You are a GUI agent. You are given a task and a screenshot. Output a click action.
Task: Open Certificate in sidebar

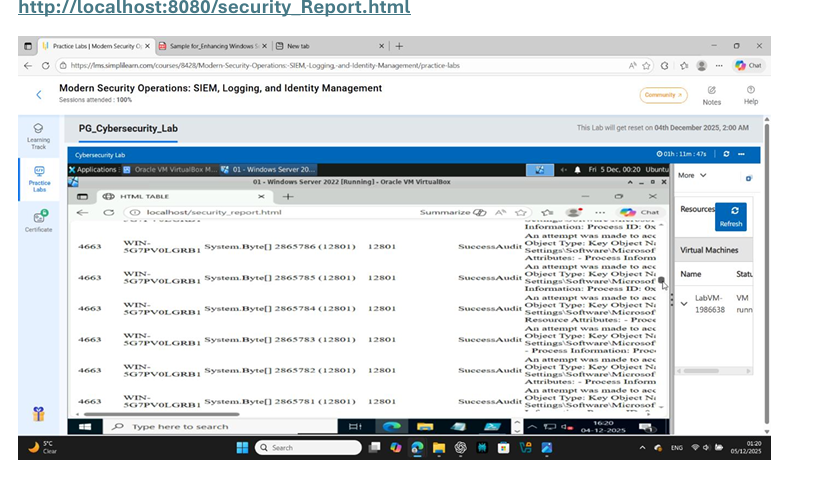pos(38,220)
